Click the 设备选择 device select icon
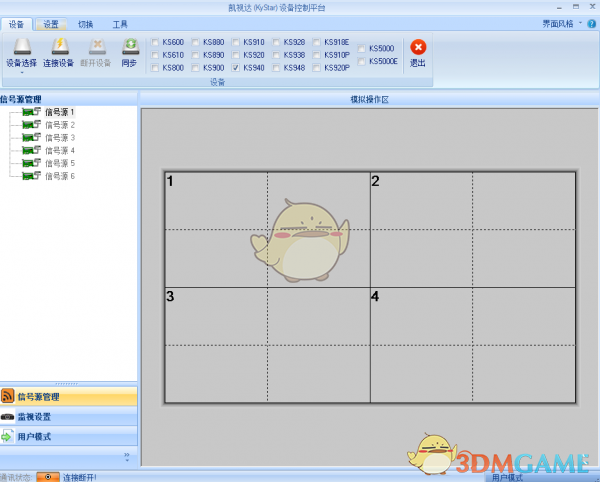 point(21,46)
